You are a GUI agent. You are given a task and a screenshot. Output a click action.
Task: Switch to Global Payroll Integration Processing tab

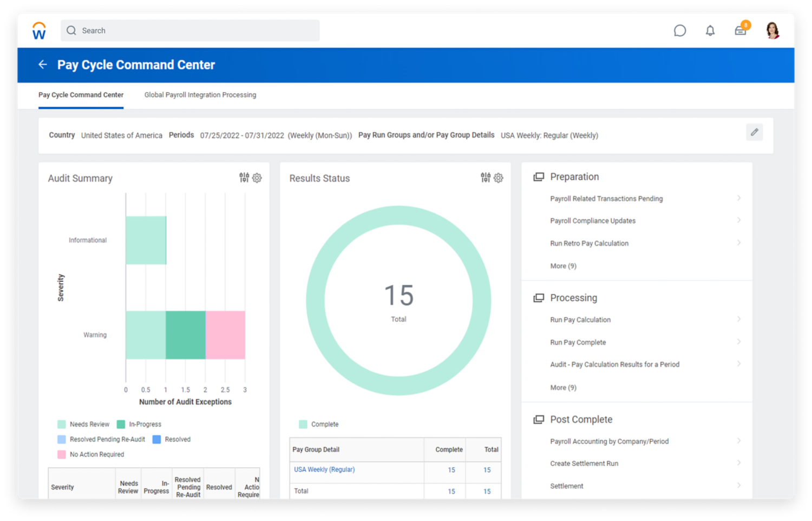200,95
